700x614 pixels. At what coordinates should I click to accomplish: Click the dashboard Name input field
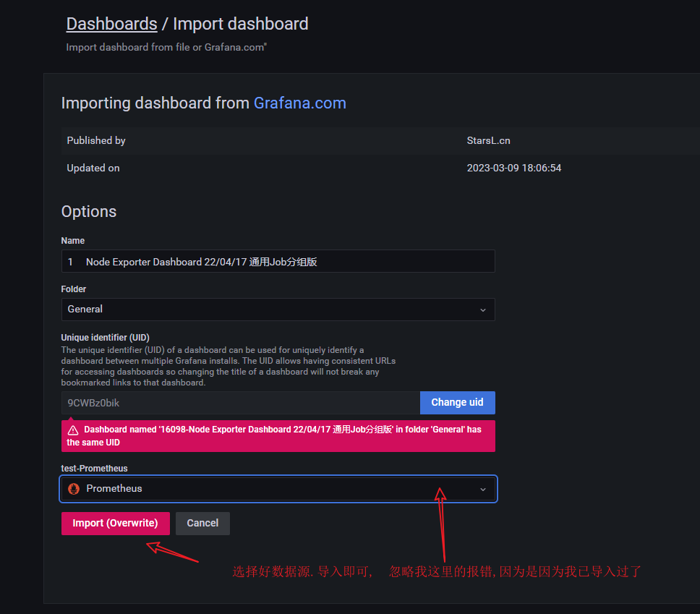[278, 261]
